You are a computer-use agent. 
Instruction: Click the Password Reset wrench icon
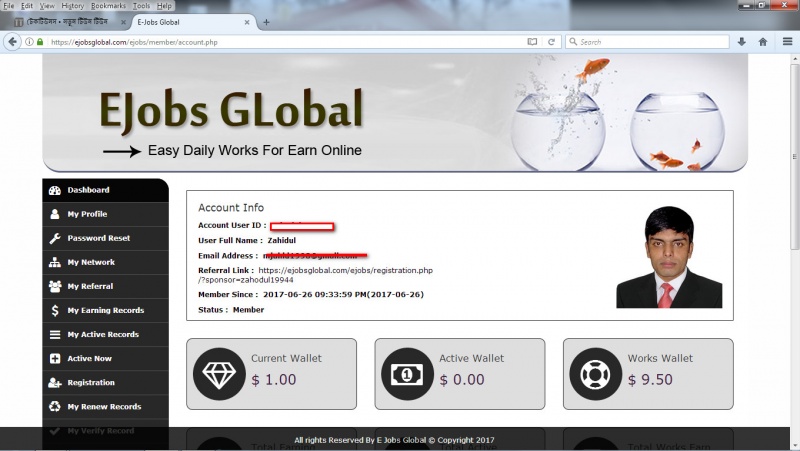(x=55, y=238)
